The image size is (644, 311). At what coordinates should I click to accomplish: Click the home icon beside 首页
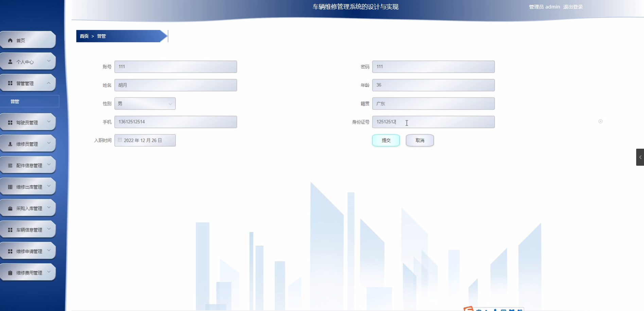(x=10, y=40)
